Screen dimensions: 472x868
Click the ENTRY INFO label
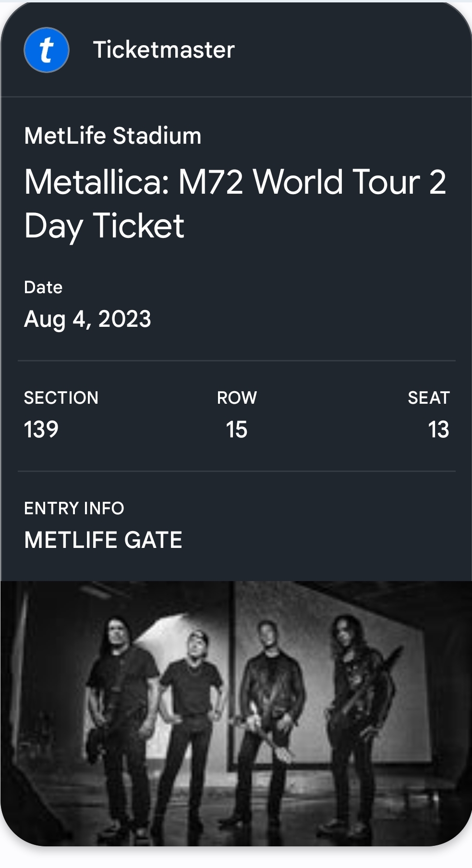coord(74,508)
